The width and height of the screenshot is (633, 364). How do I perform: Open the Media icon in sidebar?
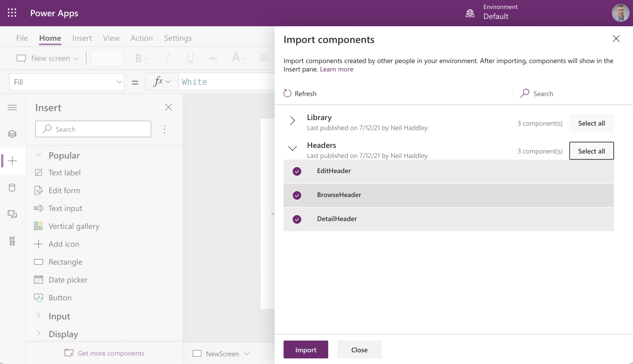[x=12, y=214]
